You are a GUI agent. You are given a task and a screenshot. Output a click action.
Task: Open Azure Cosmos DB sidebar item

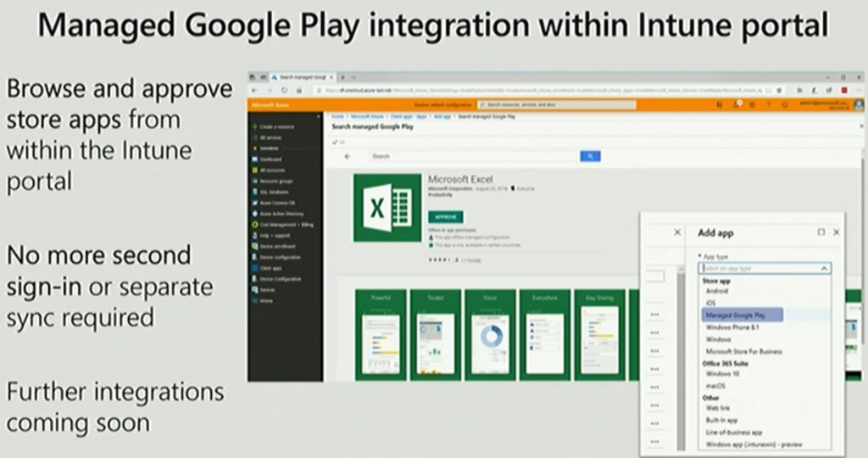(x=274, y=203)
